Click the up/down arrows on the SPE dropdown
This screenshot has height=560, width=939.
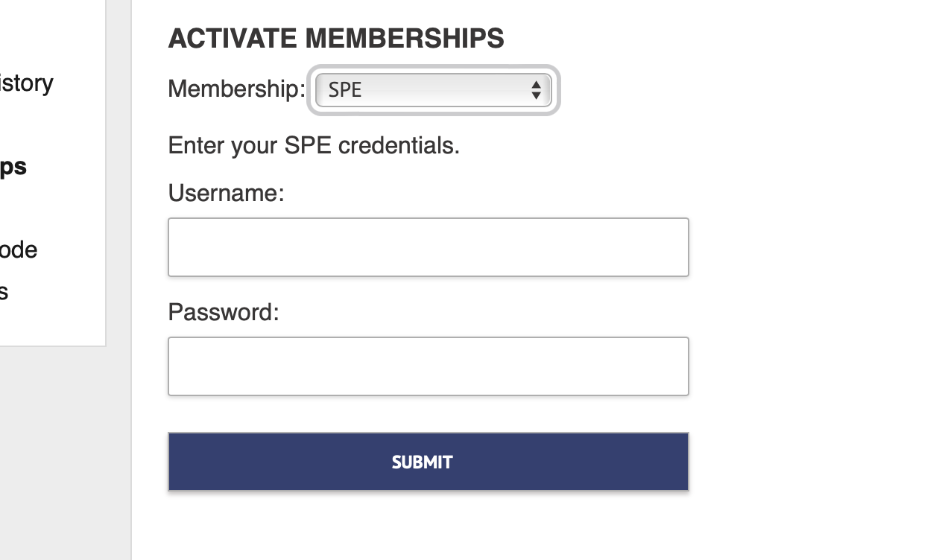tap(537, 89)
